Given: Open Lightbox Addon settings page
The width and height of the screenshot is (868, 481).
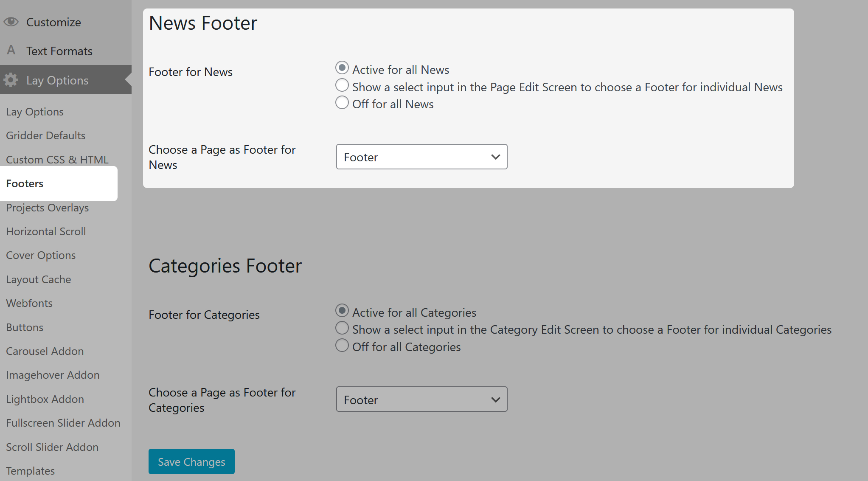Looking at the screenshot, I should click(45, 399).
